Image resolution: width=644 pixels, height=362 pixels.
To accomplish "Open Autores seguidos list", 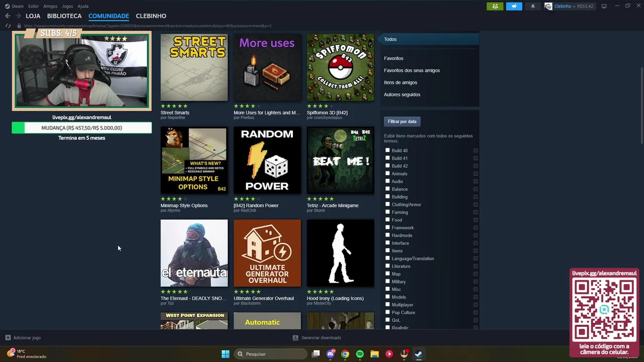I will coord(402,95).
